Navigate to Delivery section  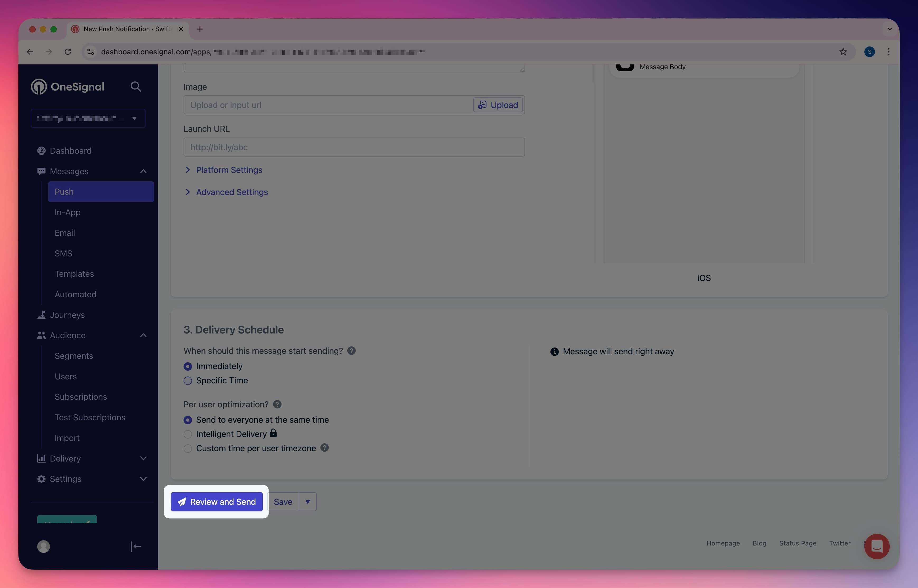pyautogui.click(x=65, y=458)
